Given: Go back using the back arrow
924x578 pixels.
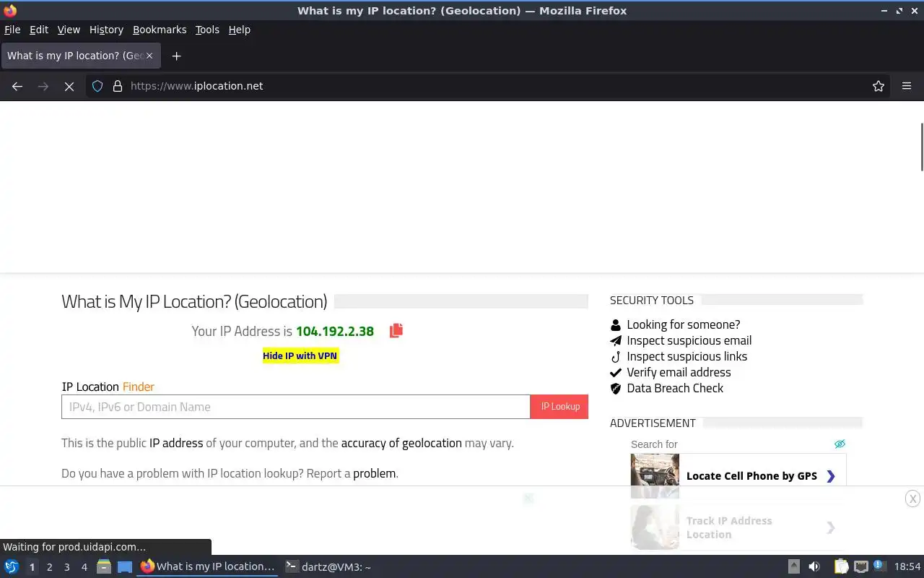Looking at the screenshot, I should [17, 86].
